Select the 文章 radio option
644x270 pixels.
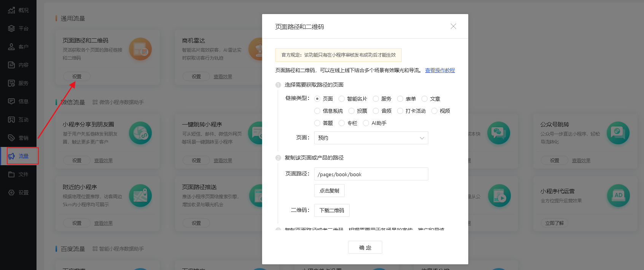pos(425,99)
